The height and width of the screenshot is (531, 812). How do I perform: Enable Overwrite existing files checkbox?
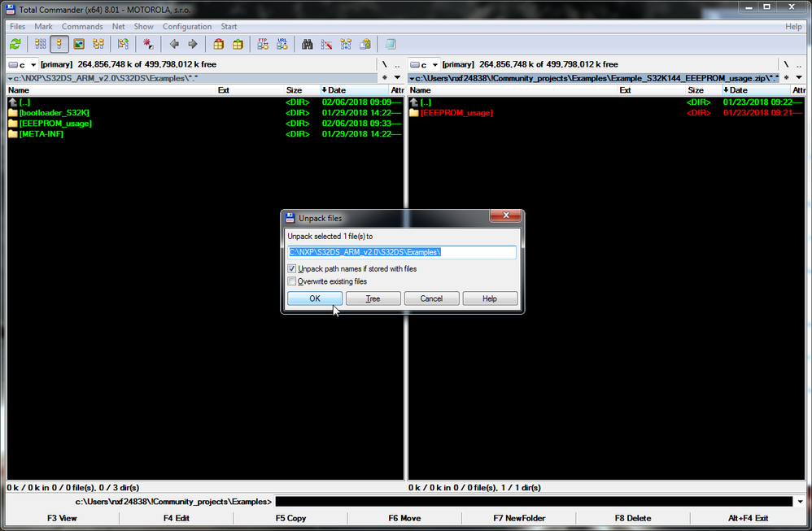tap(291, 281)
